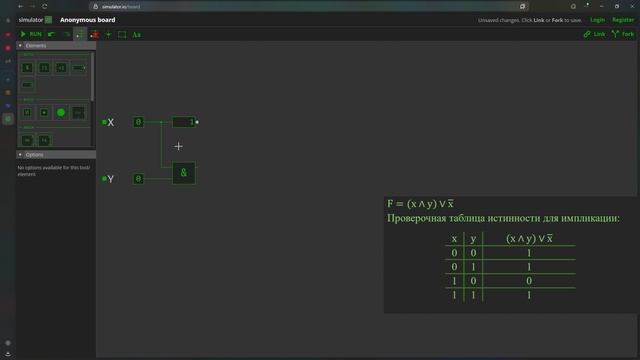Go back with browser back arrow
This screenshot has height=360, width=640.
pos(20,6)
